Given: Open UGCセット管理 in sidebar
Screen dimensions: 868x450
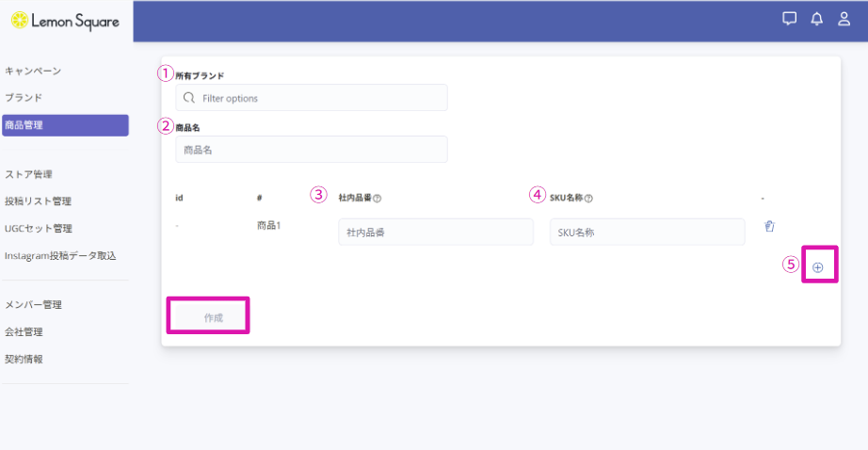Looking at the screenshot, I should pos(39,228).
